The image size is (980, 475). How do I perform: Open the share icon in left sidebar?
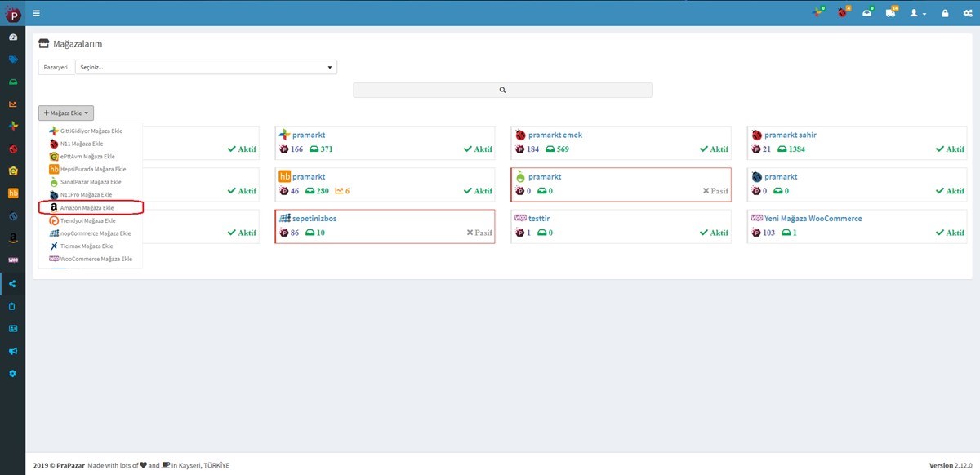(x=13, y=283)
